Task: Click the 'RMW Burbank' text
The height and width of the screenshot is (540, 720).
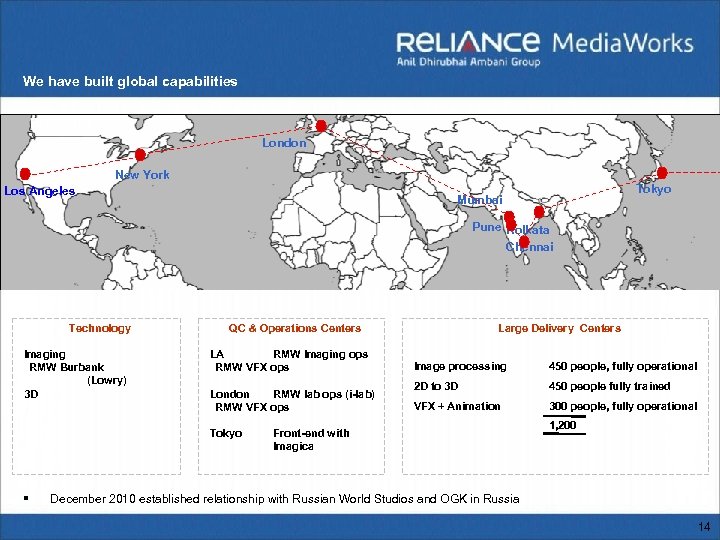Action: coord(67,367)
